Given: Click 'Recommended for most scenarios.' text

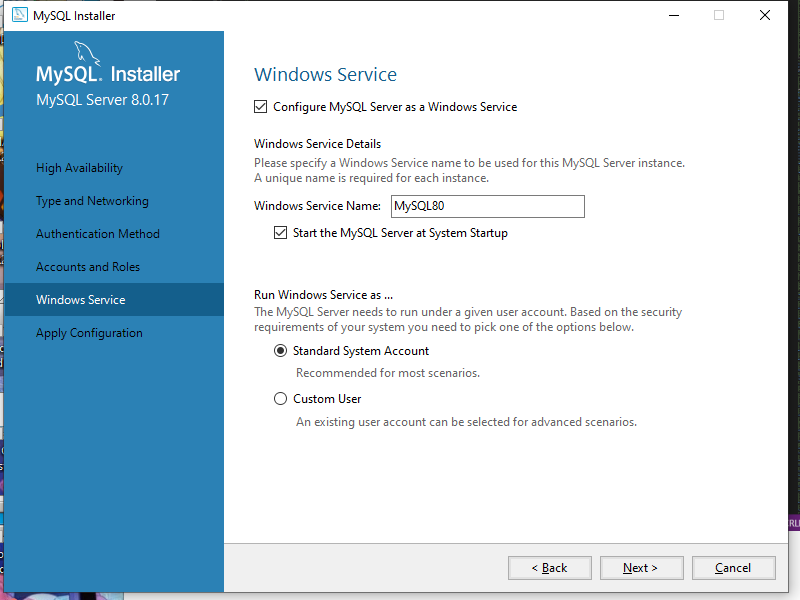Looking at the screenshot, I should (388, 373).
